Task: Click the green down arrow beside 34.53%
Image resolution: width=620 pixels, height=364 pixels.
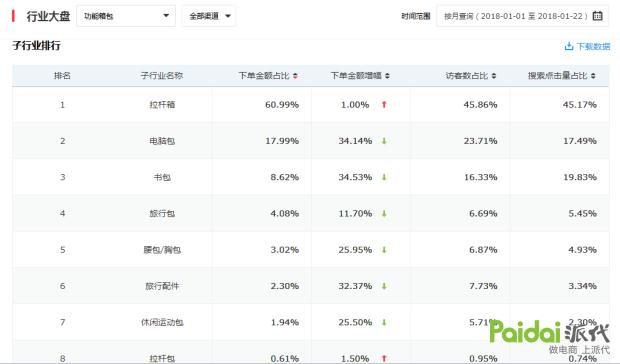Action: 384,177
